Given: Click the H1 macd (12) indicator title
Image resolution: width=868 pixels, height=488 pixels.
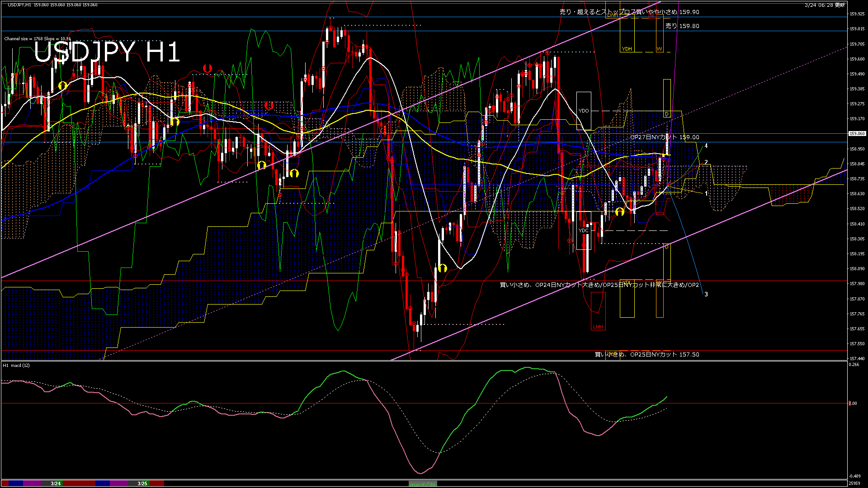Looking at the screenshot, I should pos(16,365).
